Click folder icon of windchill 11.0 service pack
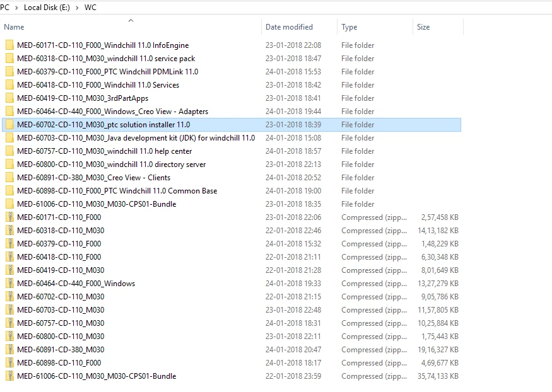The image size is (552, 392). click(9, 59)
